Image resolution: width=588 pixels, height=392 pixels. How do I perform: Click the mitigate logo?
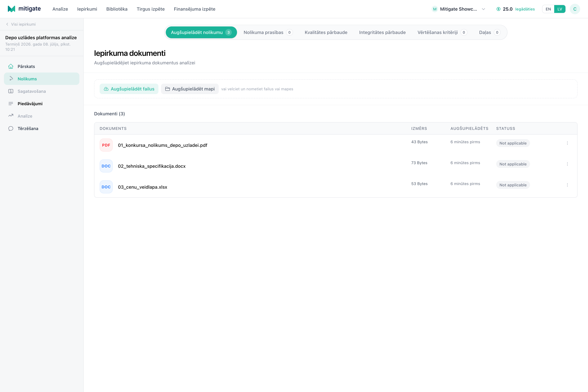pos(24,9)
